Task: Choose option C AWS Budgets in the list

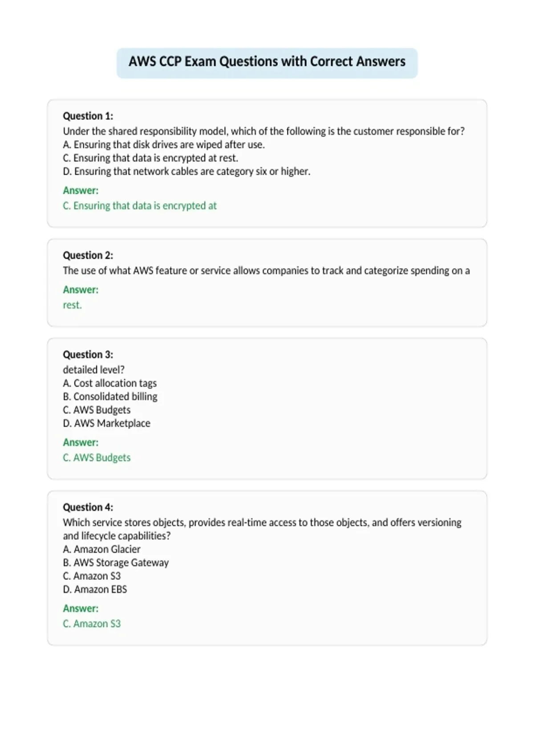Action: pyautogui.click(x=97, y=410)
